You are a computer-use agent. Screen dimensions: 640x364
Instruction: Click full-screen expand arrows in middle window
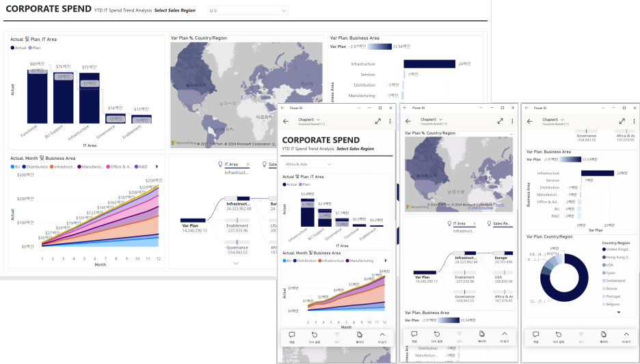coord(500,121)
